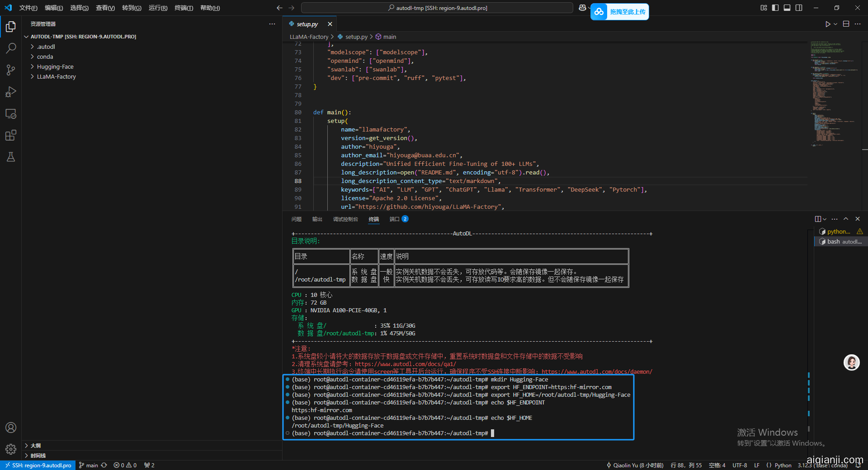Maximize the terminal panel size
The width and height of the screenshot is (868, 470).
click(x=846, y=219)
